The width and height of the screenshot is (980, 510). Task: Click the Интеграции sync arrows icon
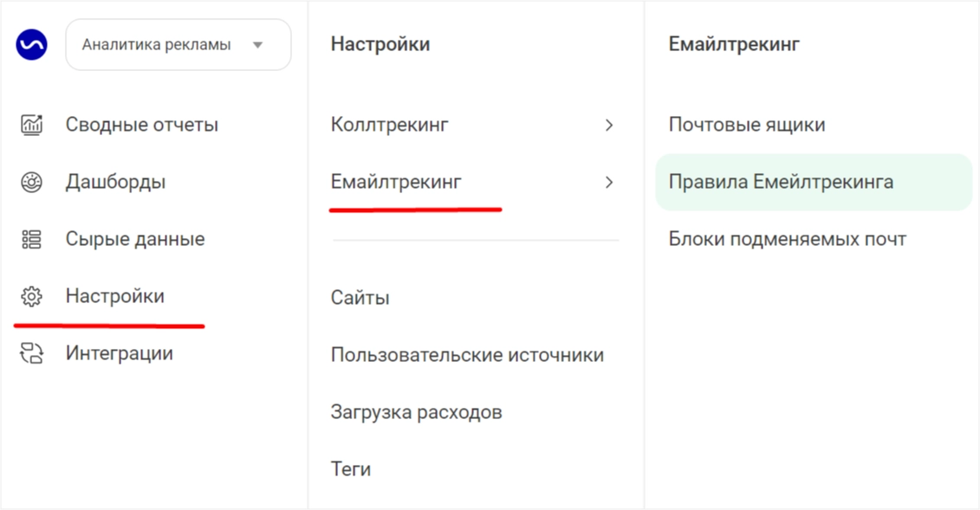(31, 353)
